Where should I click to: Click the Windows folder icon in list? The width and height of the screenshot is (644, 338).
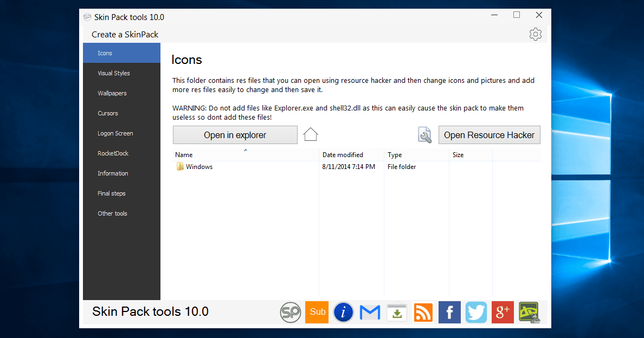(180, 166)
